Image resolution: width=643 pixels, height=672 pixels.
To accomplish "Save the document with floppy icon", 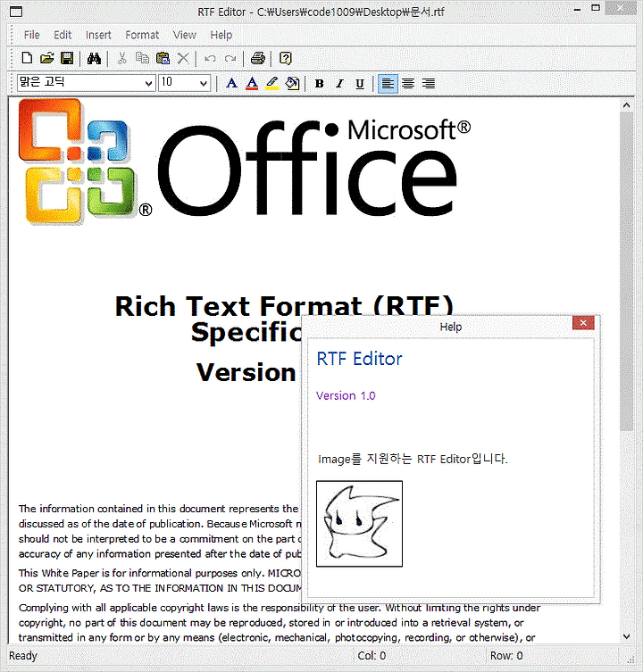I will pyautogui.click(x=67, y=58).
